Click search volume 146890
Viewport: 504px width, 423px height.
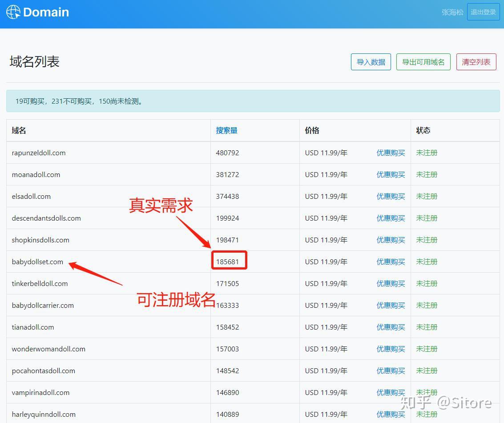point(228,392)
